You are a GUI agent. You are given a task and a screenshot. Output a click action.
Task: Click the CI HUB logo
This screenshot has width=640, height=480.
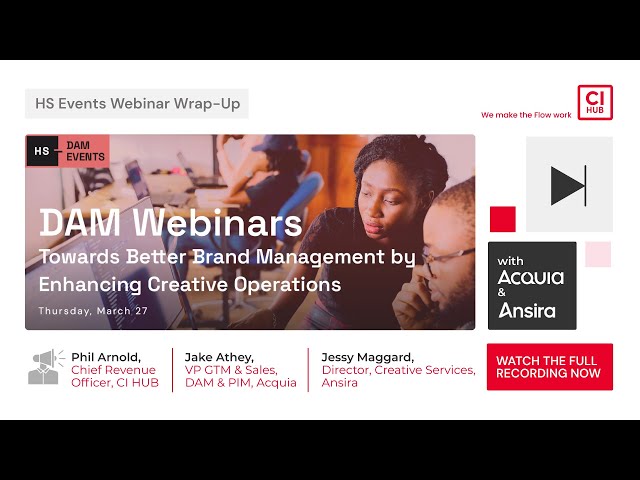(x=595, y=102)
